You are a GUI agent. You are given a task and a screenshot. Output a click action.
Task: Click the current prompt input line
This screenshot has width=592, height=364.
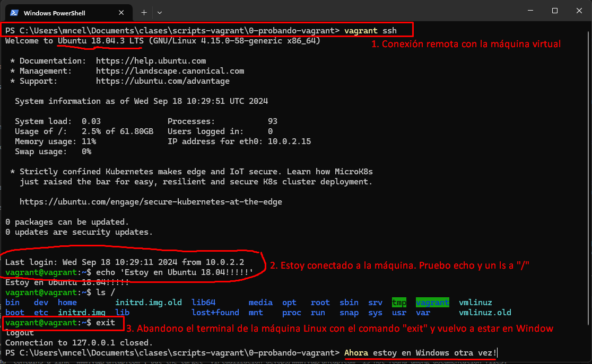tap(419, 353)
